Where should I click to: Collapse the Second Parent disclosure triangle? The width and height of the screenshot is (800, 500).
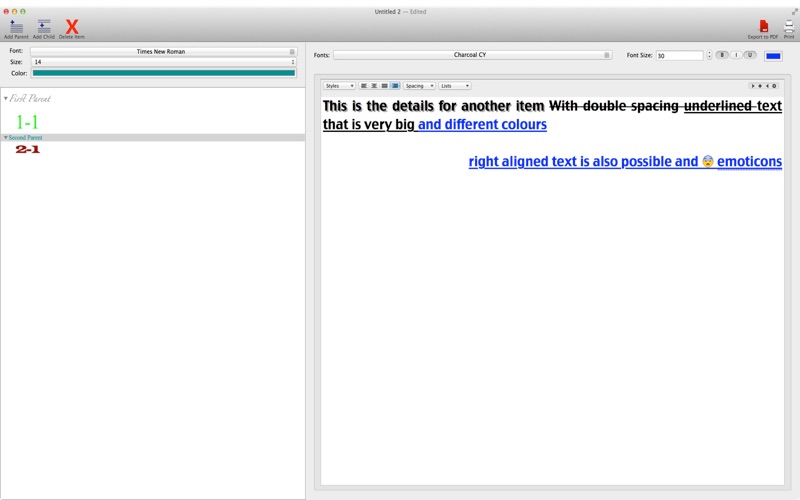click(x=6, y=137)
